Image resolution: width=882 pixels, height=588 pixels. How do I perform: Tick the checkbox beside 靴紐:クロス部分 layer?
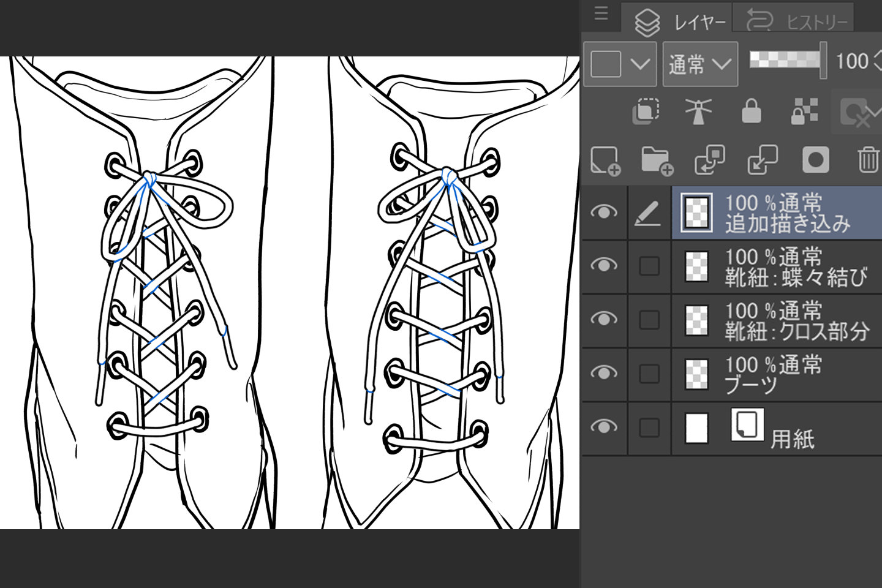click(x=649, y=320)
